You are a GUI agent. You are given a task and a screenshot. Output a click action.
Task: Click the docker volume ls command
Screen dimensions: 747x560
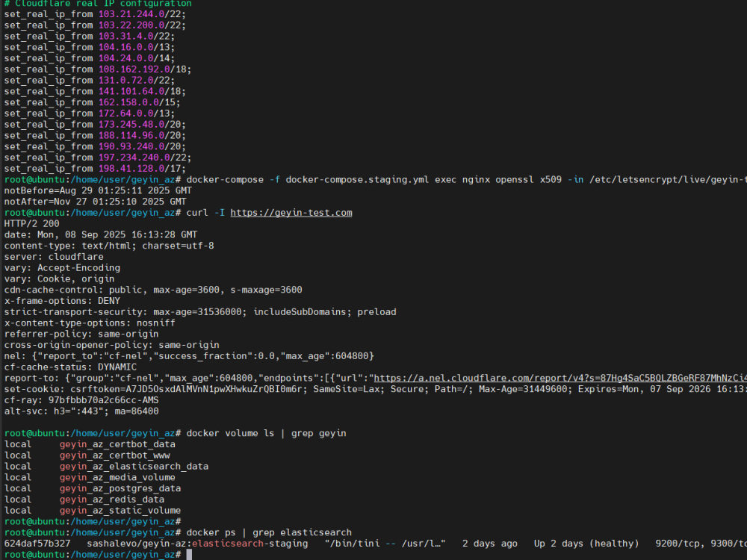(x=267, y=433)
